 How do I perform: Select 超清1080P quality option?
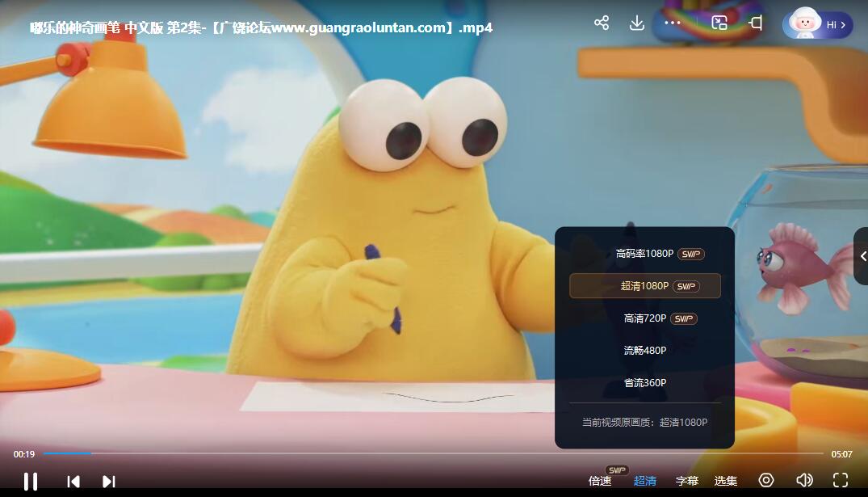click(x=645, y=286)
